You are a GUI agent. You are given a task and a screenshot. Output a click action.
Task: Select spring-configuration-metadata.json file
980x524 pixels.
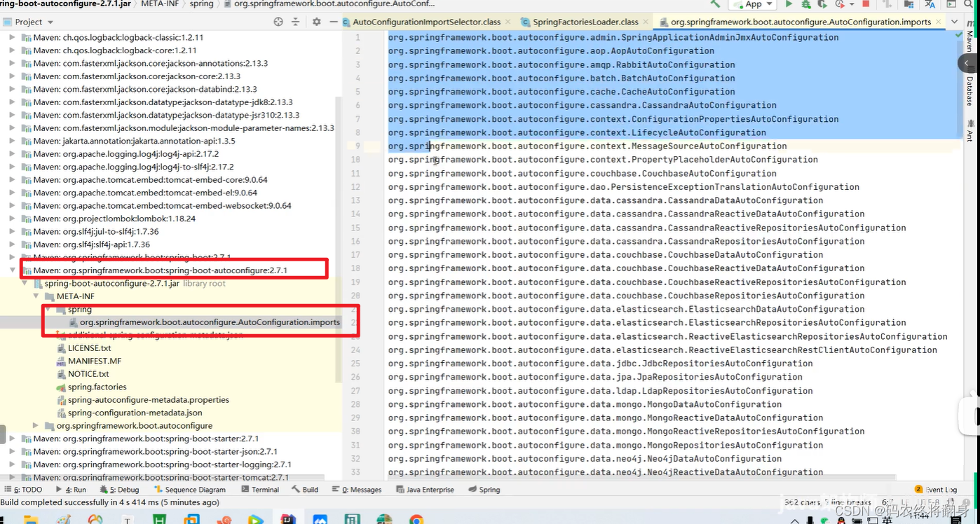135,413
